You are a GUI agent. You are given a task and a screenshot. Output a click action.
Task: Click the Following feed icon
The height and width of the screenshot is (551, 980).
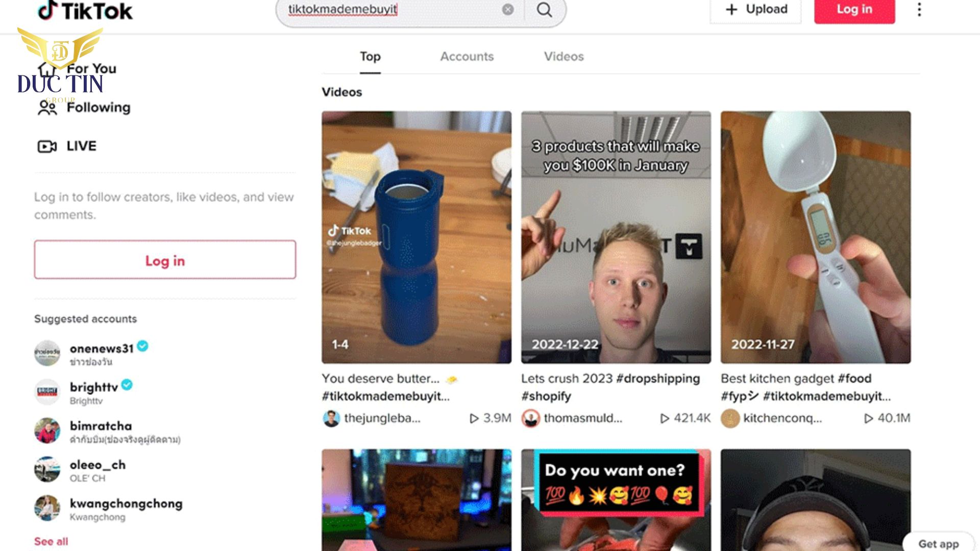(46, 107)
